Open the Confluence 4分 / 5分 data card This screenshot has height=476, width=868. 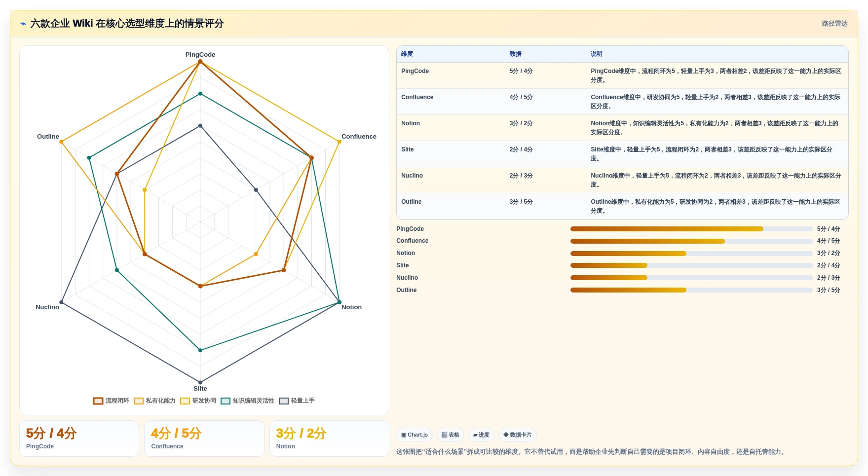point(204,439)
